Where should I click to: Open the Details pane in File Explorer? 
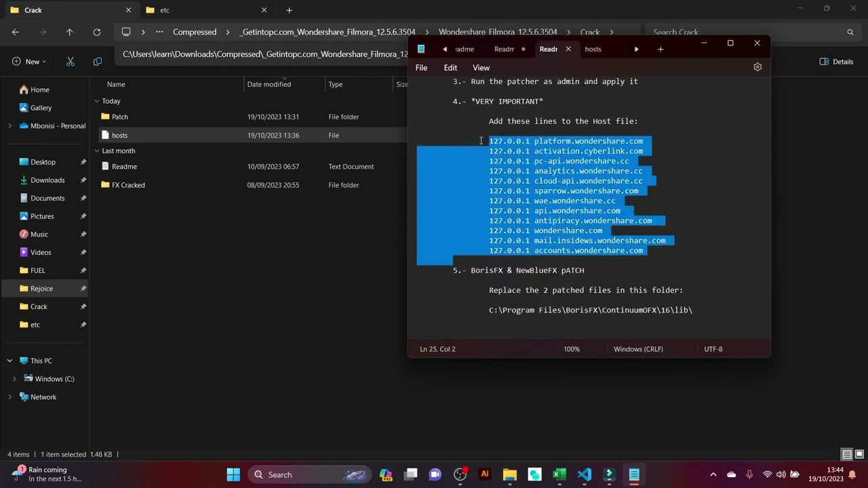(x=836, y=61)
